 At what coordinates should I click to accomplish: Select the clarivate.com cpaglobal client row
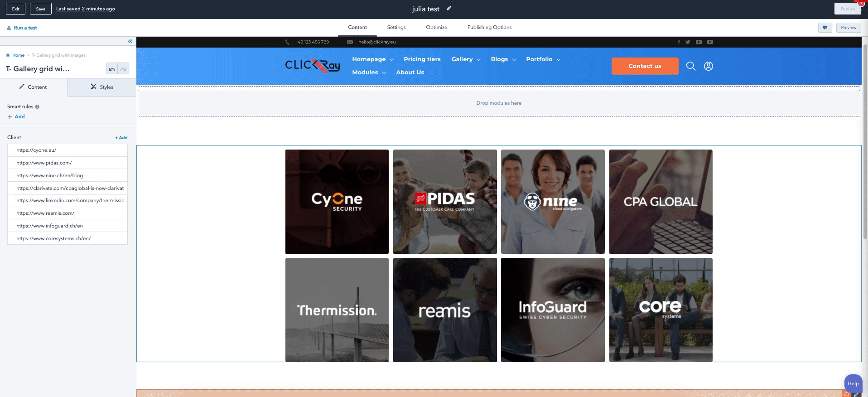[x=68, y=188]
